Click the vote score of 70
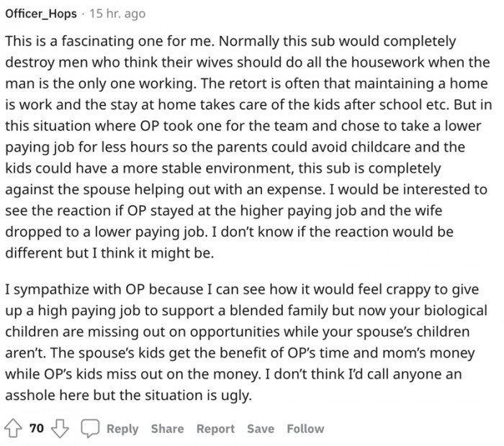The height and width of the screenshot is (446, 504). point(37,429)
